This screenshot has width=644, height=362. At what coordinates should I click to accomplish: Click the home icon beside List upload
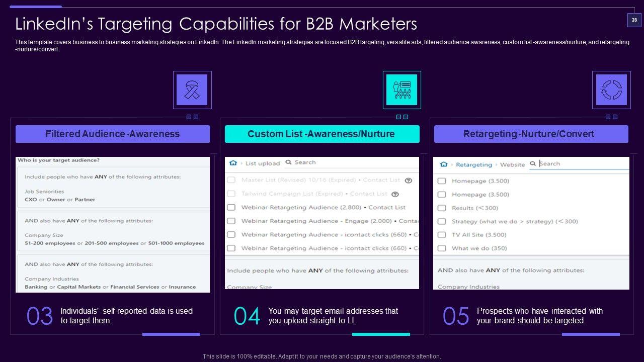pos(233,163)
